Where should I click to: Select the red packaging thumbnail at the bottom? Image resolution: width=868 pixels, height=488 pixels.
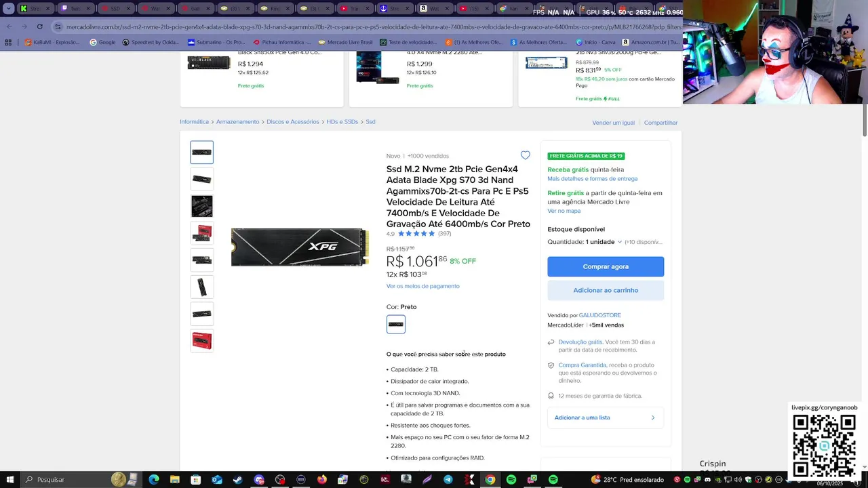click(201, 340)
